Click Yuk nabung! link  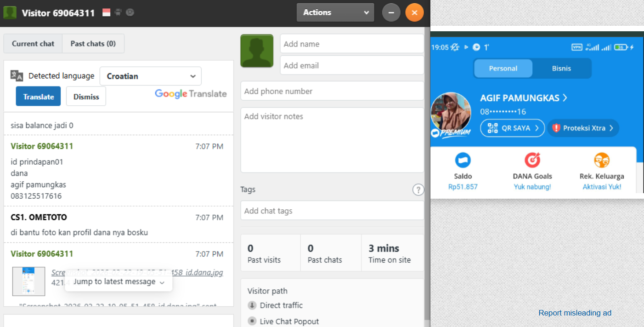tap(532, 187)
